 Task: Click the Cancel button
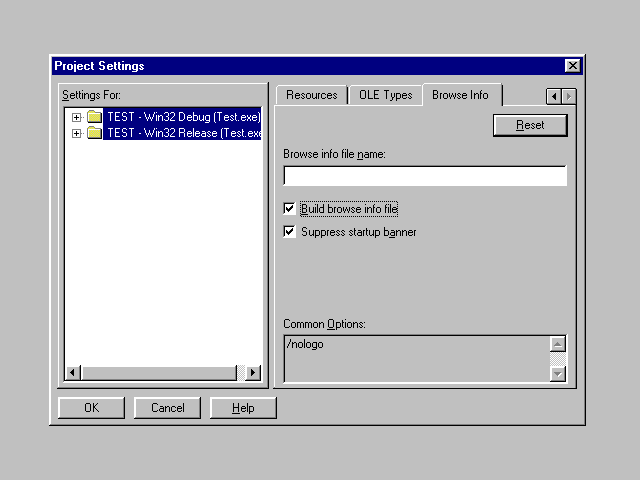(x=167, y=408)
